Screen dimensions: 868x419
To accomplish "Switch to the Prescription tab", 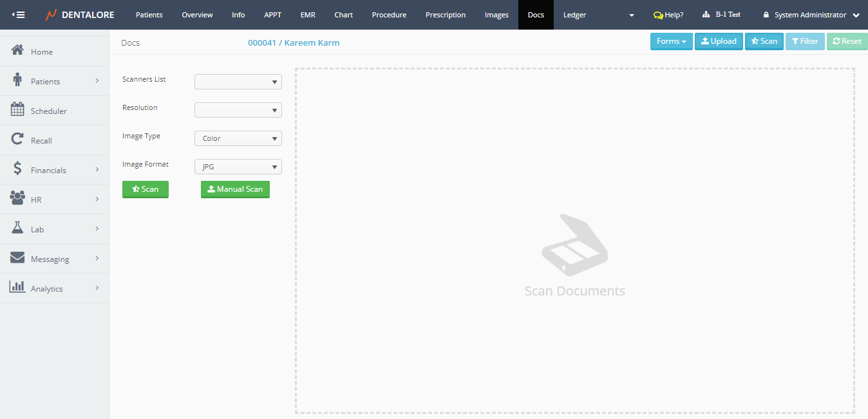I will (x=445, y=15).
